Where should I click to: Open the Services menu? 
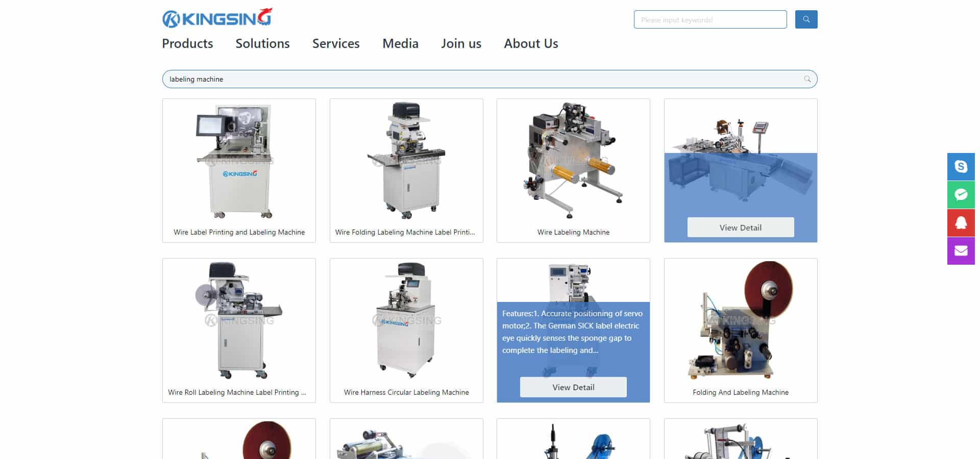tap(336, 44)
